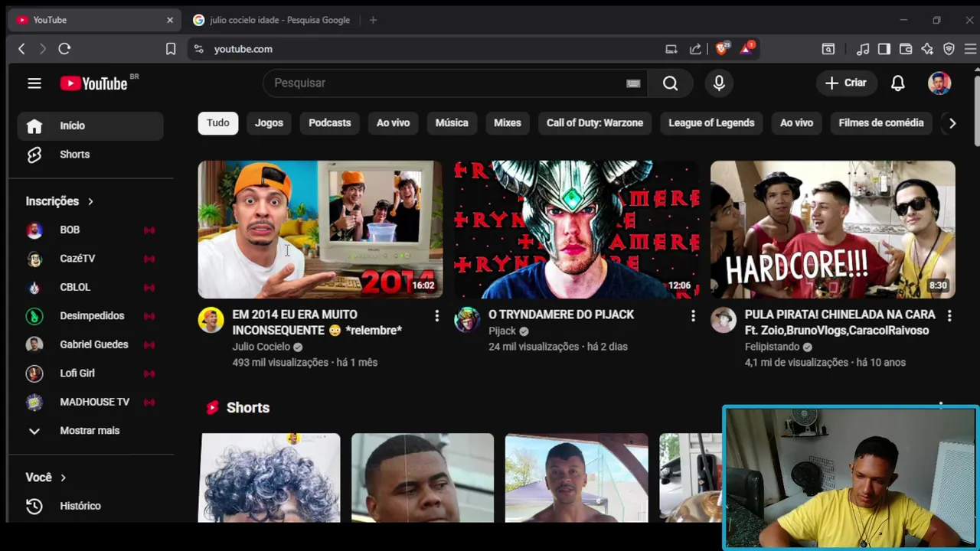Open the Desimpedidos subscription channel
This screenshot has height=551, width=980.
[90, 316]
